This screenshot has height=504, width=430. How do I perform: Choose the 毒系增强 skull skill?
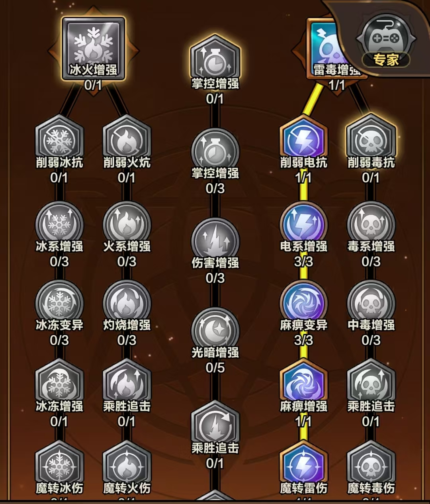pos(371,224)
